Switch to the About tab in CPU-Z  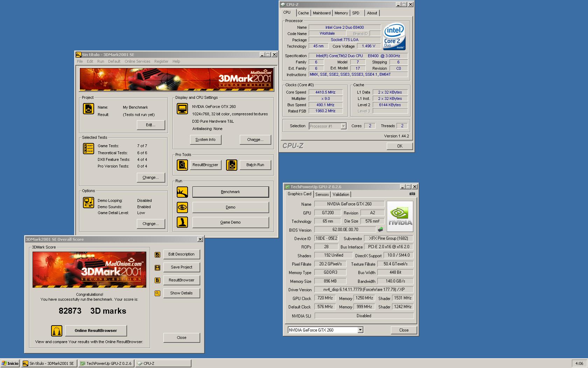click(x=372, y=13)
